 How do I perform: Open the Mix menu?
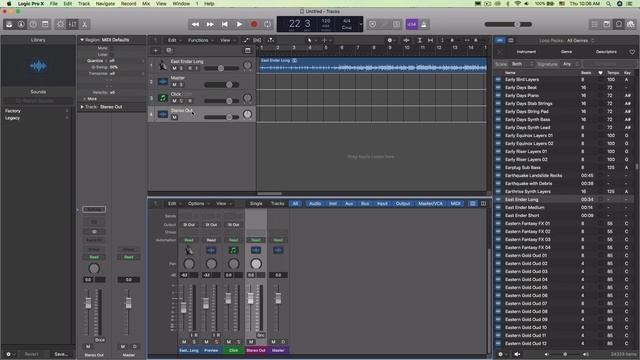point(146,4)
